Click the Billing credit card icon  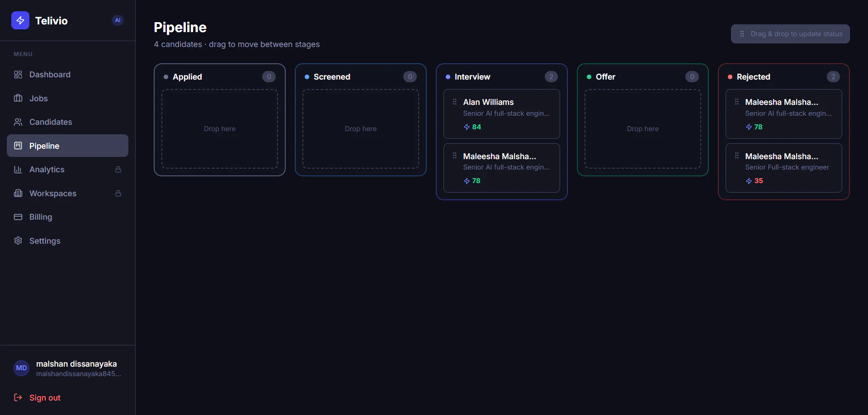[18, 217]
